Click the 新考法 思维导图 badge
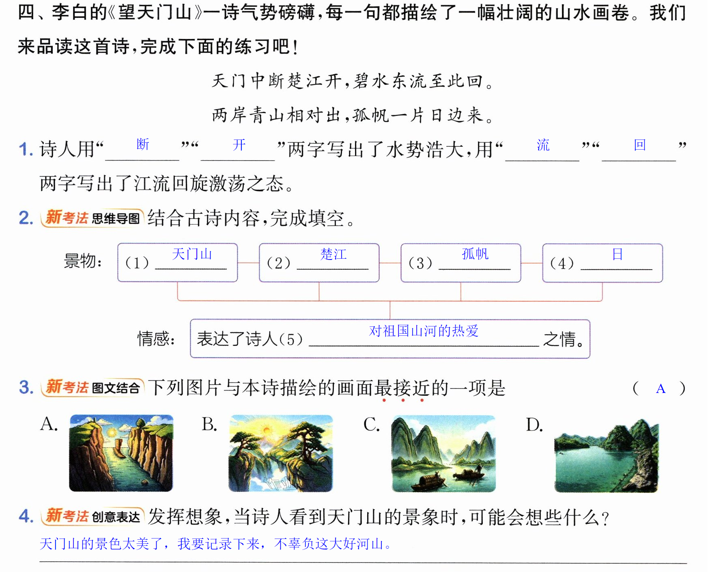Screen dimensions: 708x588 click(x=92, y=218)
